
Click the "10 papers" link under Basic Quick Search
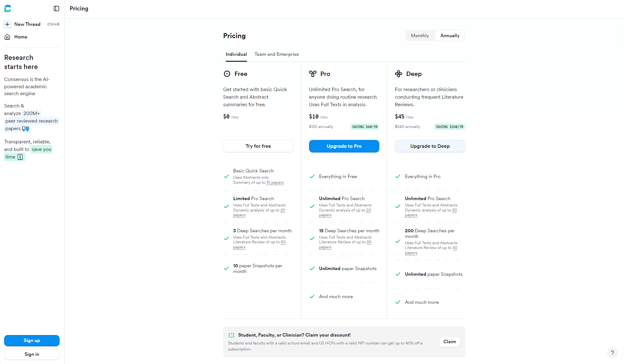click(x=275, y=182)
